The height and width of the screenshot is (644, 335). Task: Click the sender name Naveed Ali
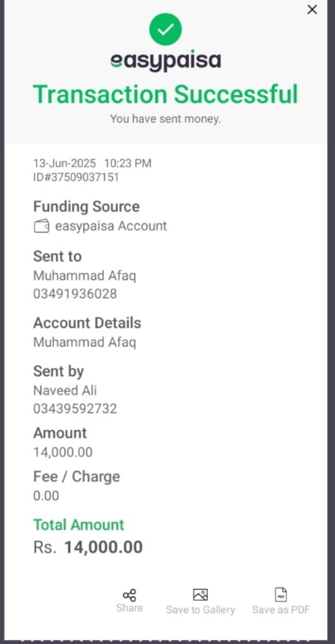[65, 390]
